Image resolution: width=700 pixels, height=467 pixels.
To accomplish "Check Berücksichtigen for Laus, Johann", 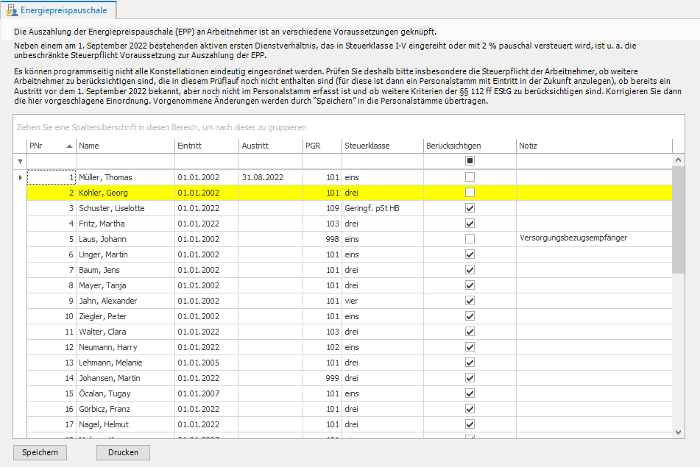I will click(470, 239).
